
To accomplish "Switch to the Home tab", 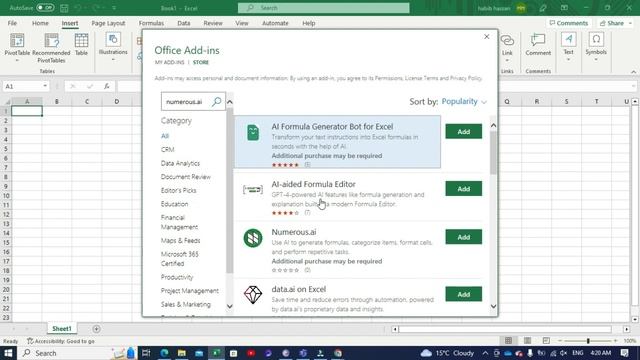I will [40, 23].
